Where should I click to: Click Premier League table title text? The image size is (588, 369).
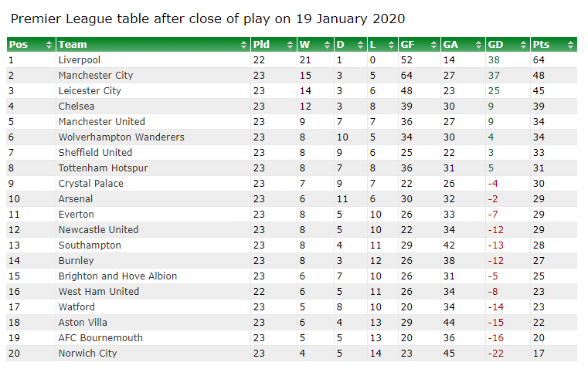(x=208, y=19)
